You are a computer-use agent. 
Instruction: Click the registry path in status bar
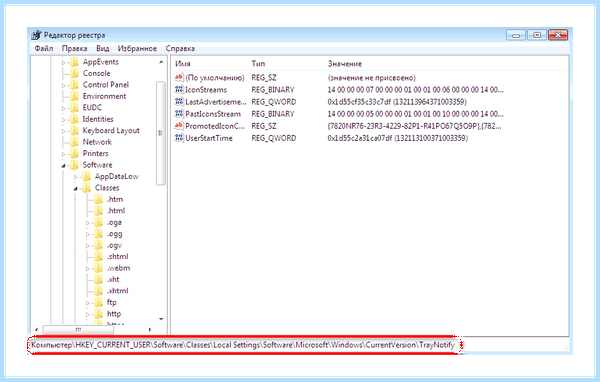coord(243,345)
